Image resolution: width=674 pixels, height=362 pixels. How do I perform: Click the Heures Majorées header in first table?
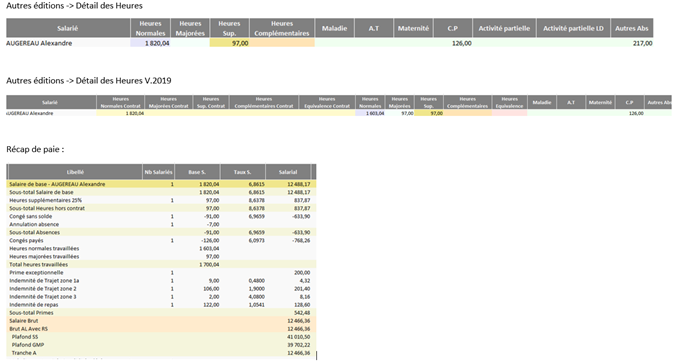coord(190,28)
